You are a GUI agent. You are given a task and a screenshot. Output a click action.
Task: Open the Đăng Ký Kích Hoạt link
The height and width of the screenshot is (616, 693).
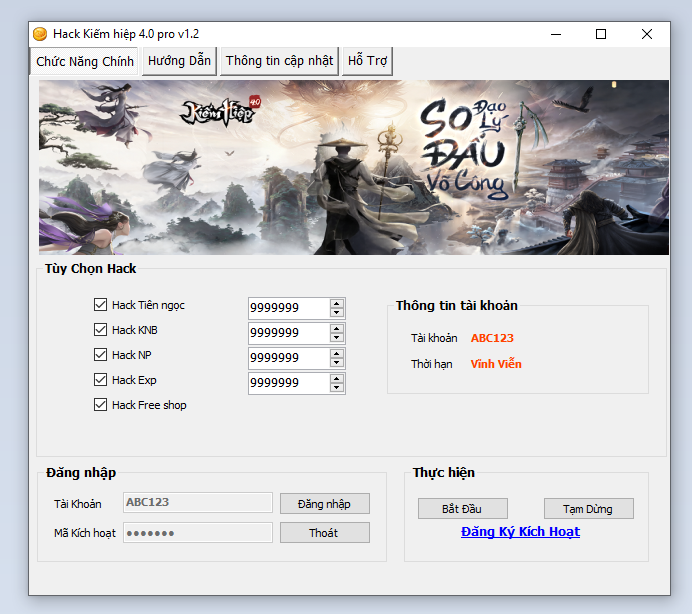tap(520, 532)
